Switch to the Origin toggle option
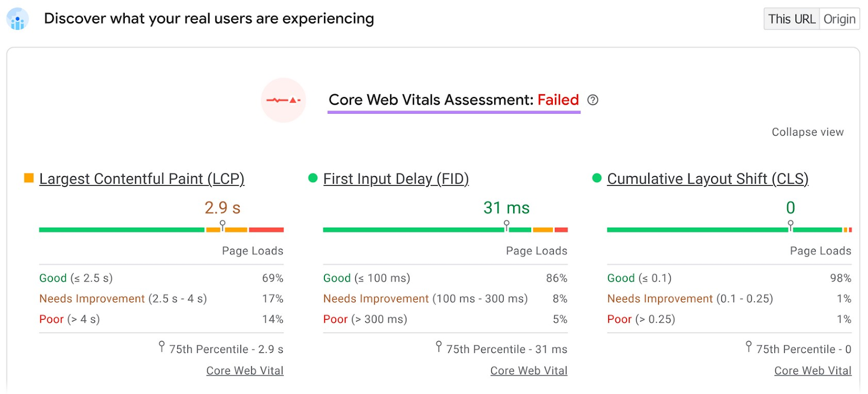Viewport: 868px width, 394px height. [839, 18]
